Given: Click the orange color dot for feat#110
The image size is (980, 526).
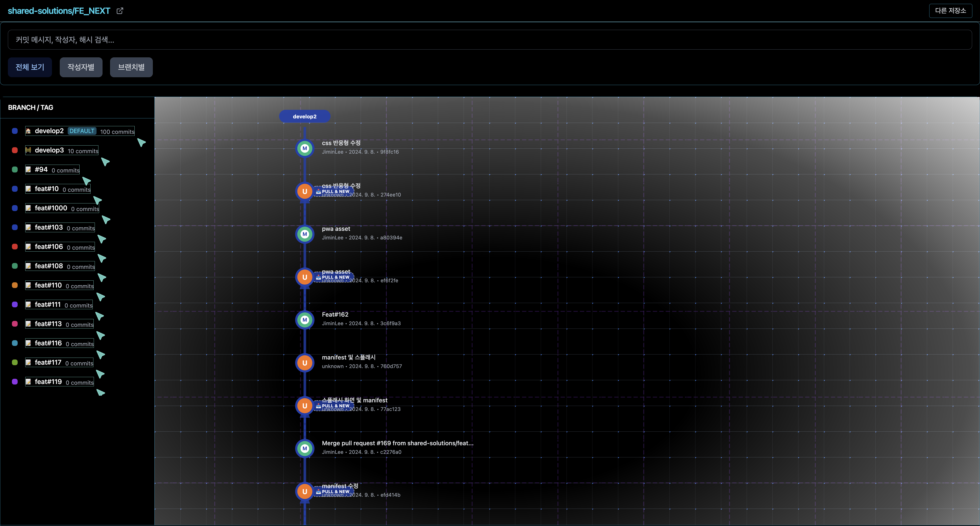Looking at the screenshot, I should point(15,285).
